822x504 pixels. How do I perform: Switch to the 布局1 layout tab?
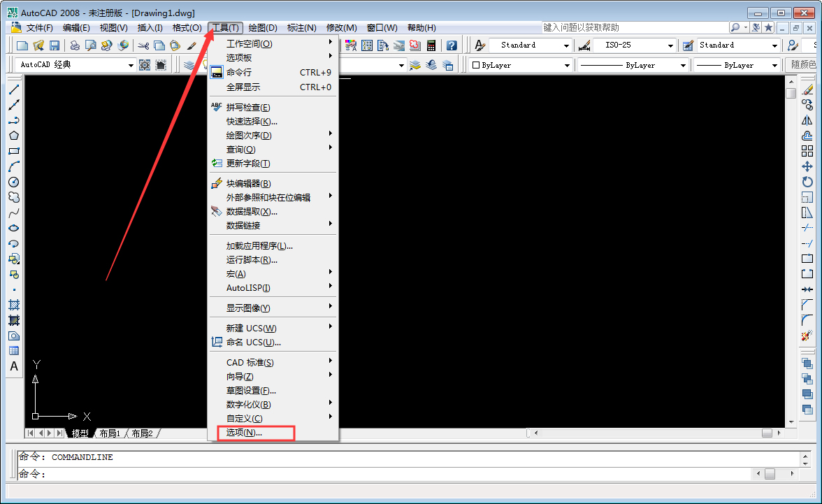108,433
